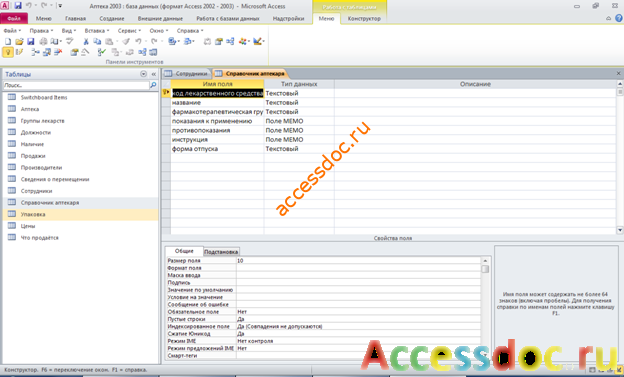Open the Сервис dropdown menu

click(x=129, y=31)
